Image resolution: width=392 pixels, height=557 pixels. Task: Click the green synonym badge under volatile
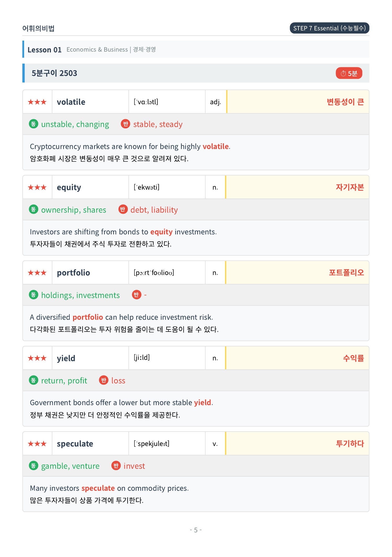coord(33,124)
